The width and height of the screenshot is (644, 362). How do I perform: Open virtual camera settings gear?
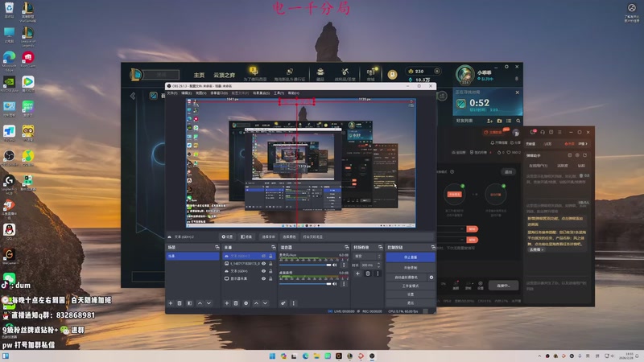coord(431,277)
